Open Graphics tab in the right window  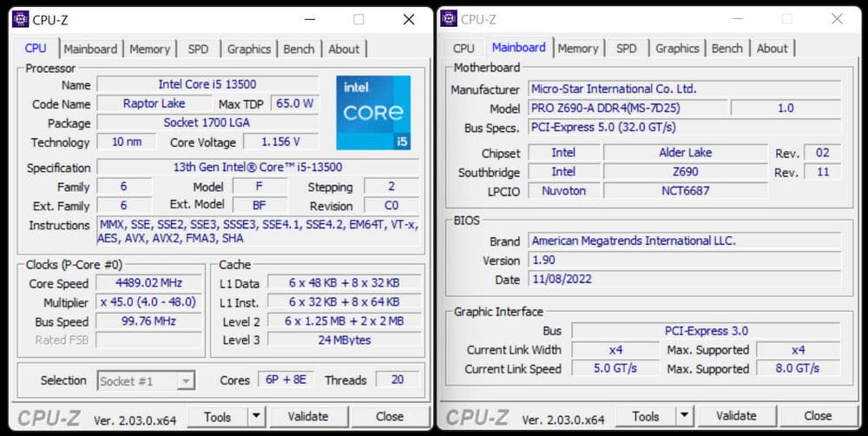coord(677,48)
